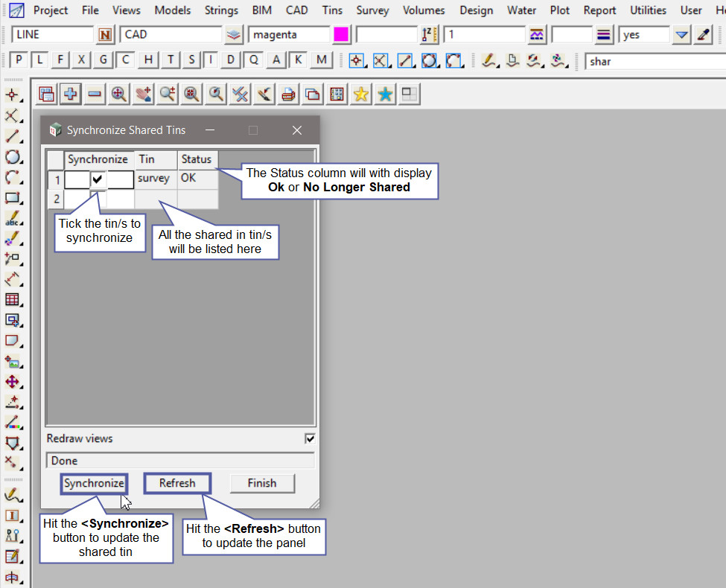Select the yellow star favourites icon
The width and height of the screenshot is (726, 588).
(x=361, y=94)
